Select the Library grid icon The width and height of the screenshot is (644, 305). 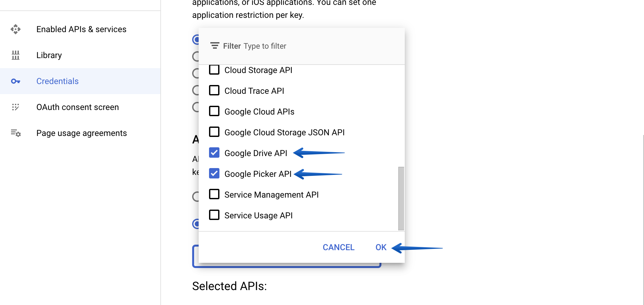[x=16, y=55]
